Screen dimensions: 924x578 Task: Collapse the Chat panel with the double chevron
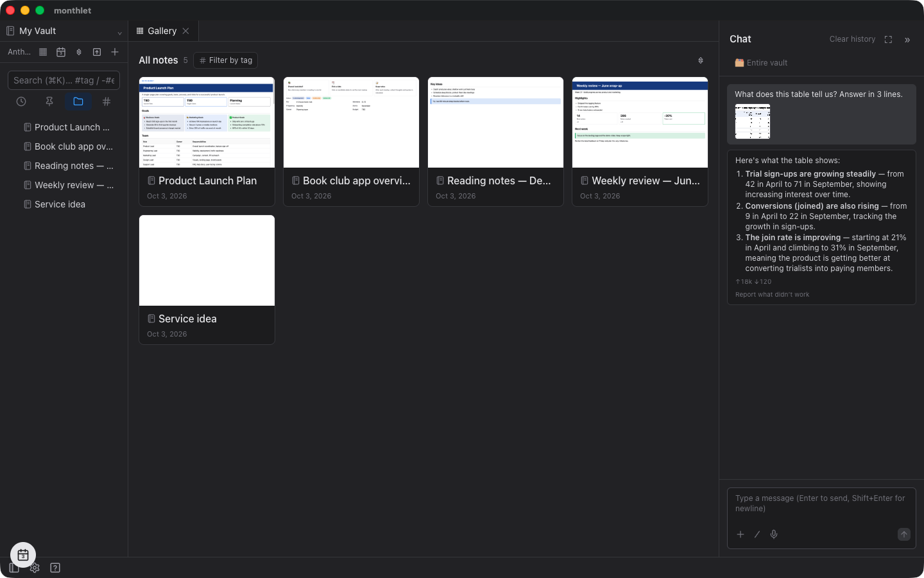click(907, 40)
